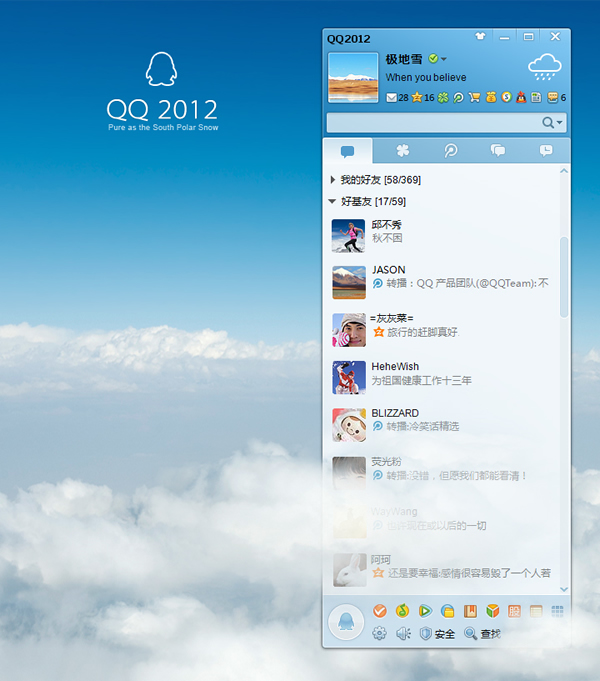This screenshot has width=600, height=681.
Task: Switch to the Weibo tab
Action: click(451, 151)
